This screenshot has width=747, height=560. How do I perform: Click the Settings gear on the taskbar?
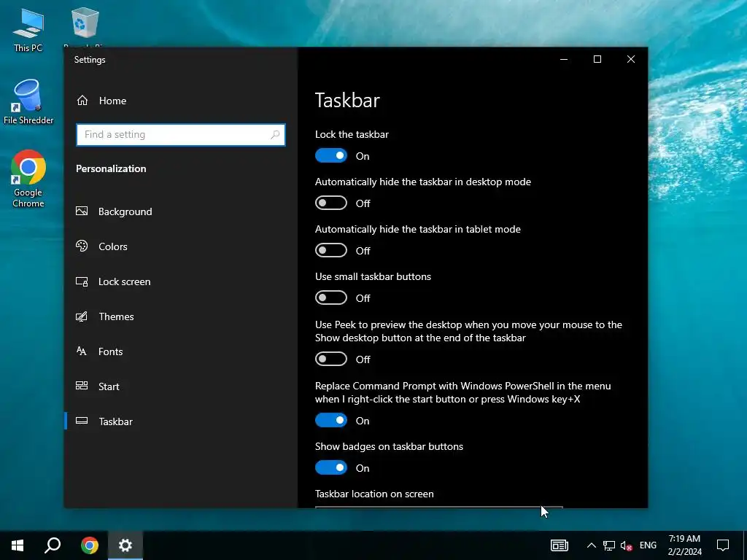125,545
